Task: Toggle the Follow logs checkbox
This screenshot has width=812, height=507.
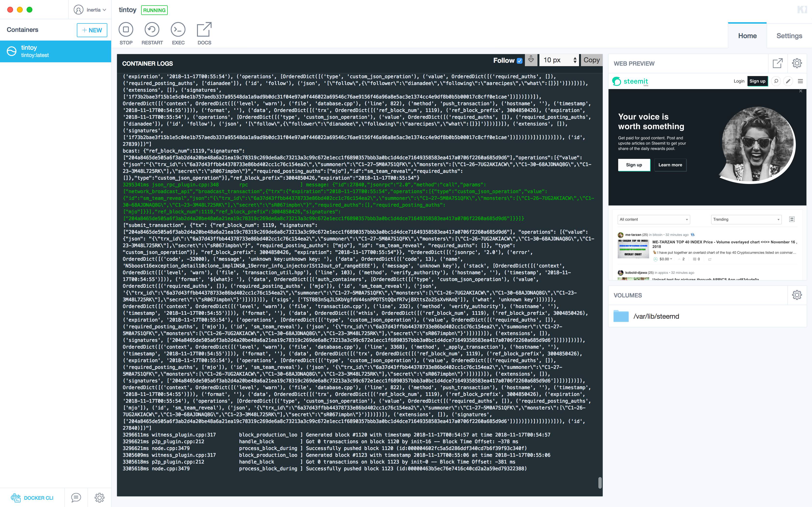Action: (519, 61)
